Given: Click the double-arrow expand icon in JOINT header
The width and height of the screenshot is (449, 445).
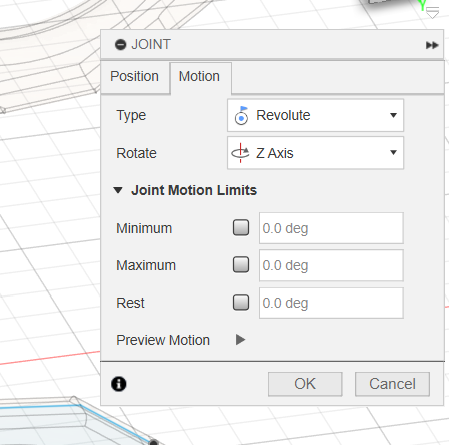Looking at the screenshot, I should click(432, 45).
